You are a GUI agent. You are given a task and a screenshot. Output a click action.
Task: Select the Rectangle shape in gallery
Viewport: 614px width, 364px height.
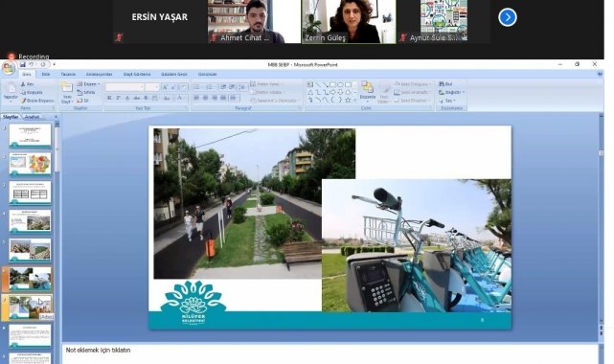pos(332,84)
